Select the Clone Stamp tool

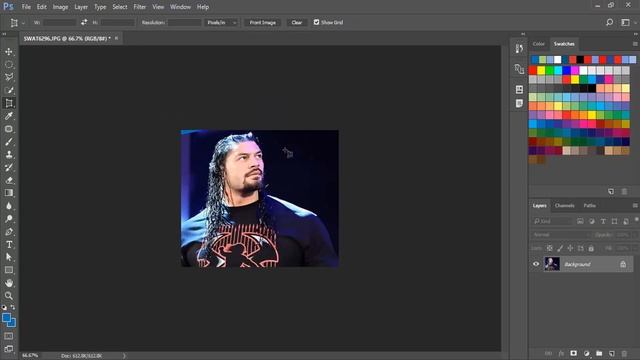click(x=9, y=155)
